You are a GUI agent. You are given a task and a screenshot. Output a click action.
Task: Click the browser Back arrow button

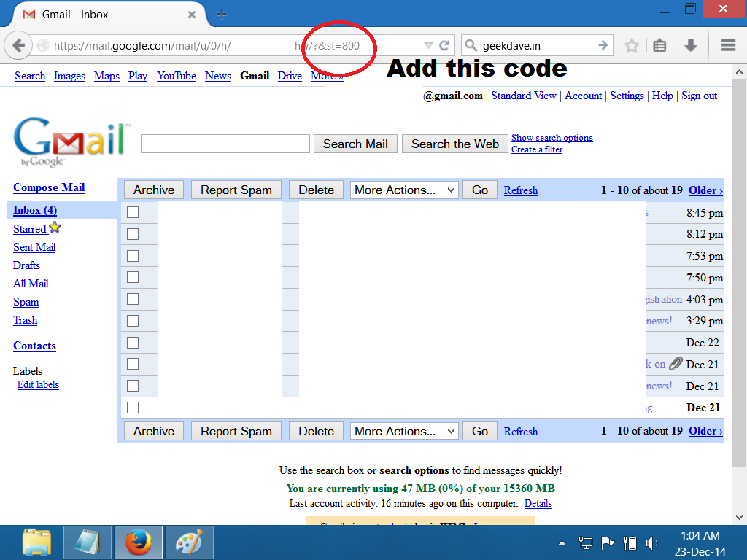(x=18, y=46)
